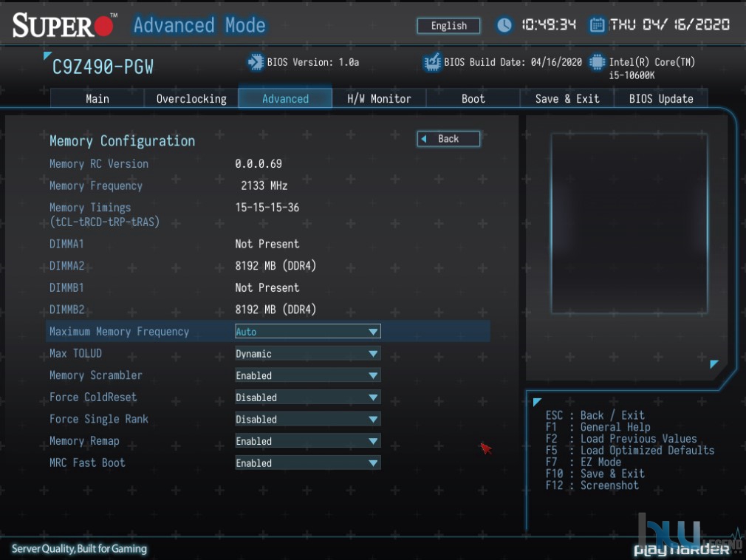
Task: Open the Max TOLUD Dynamic dropdown
Action: click(x=308, y=353)
